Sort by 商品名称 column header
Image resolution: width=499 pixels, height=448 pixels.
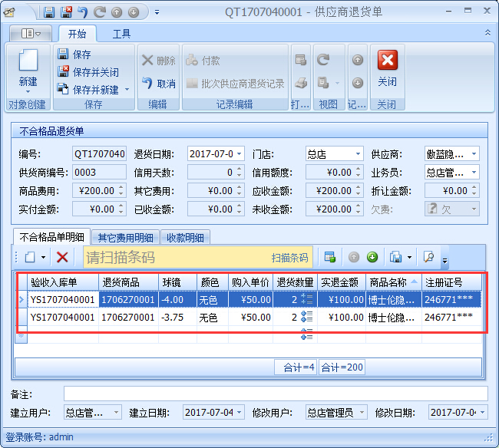click(x=394, y=282)
